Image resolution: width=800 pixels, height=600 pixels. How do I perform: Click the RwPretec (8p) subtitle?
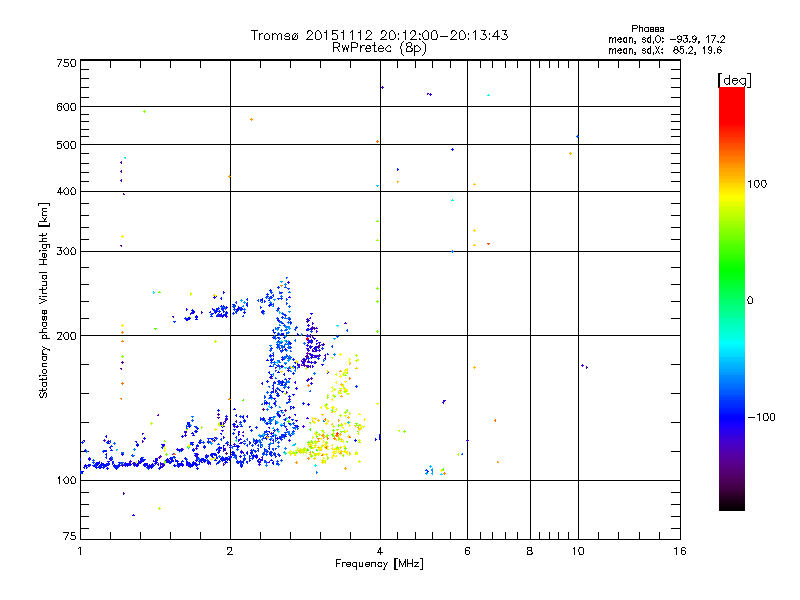[x=379, y=48]
